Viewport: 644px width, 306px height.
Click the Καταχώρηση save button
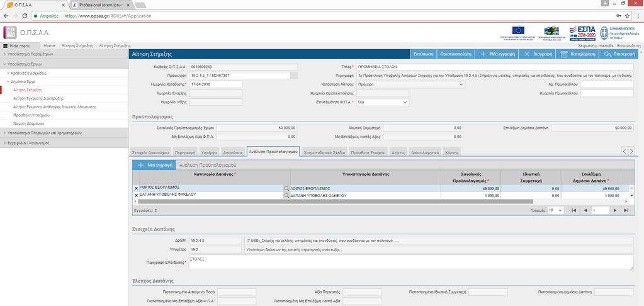tap(577, 54)
